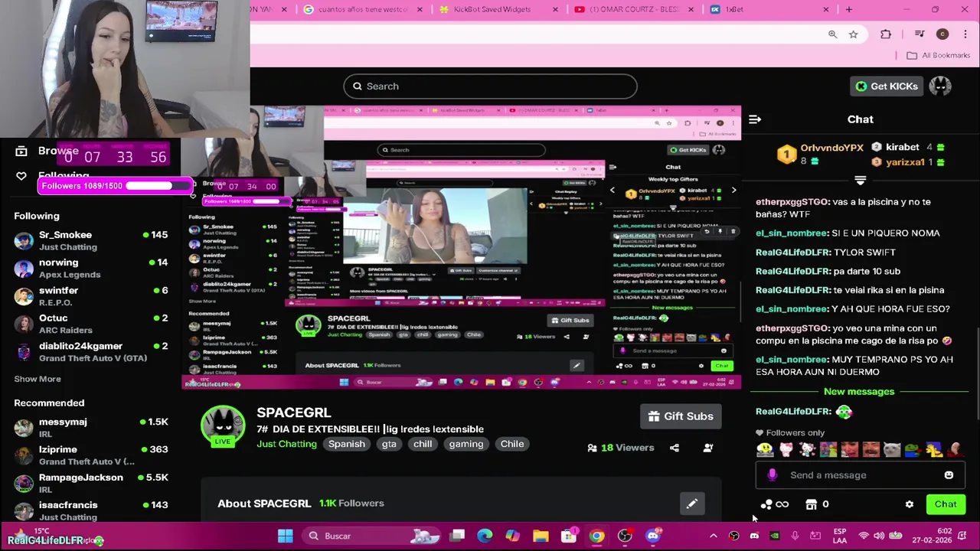
Task: Open Chrome extensions puzzle icon
Action: click(886, 34)
